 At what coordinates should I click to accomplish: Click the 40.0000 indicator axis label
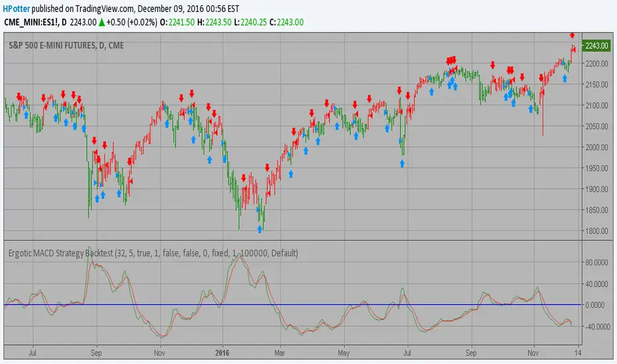point(596,284)
